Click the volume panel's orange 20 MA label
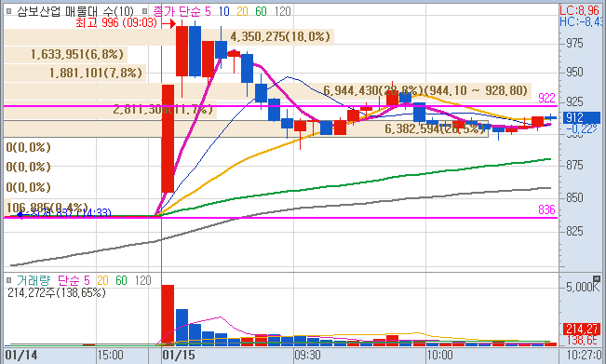The width and height of the screenshot is (606, 364). 102,280
